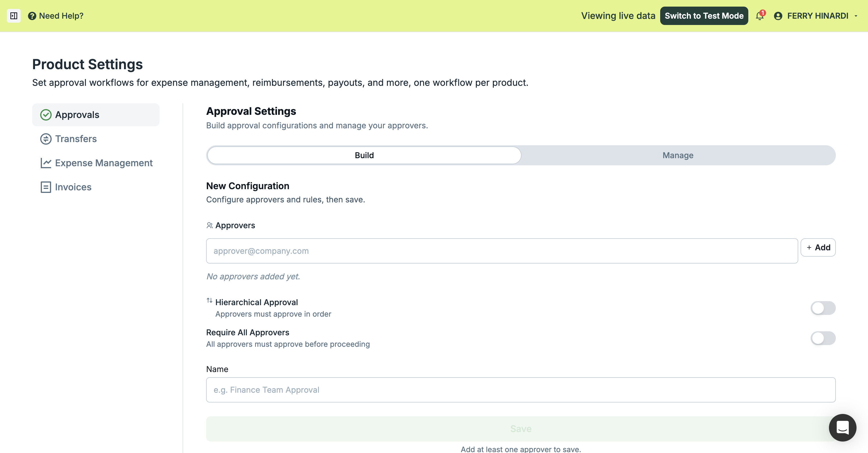868x453 pixels.
Task: Click the Save configuration button
Action: 521,429
